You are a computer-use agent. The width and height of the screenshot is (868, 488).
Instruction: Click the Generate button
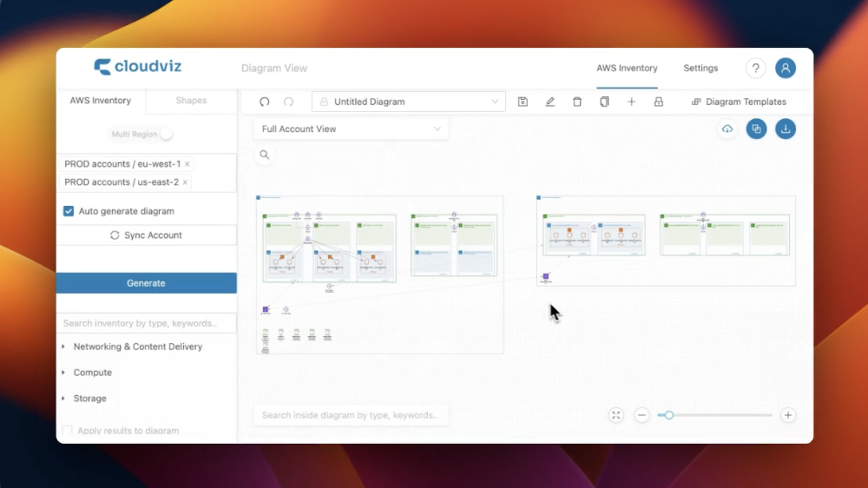146,283
